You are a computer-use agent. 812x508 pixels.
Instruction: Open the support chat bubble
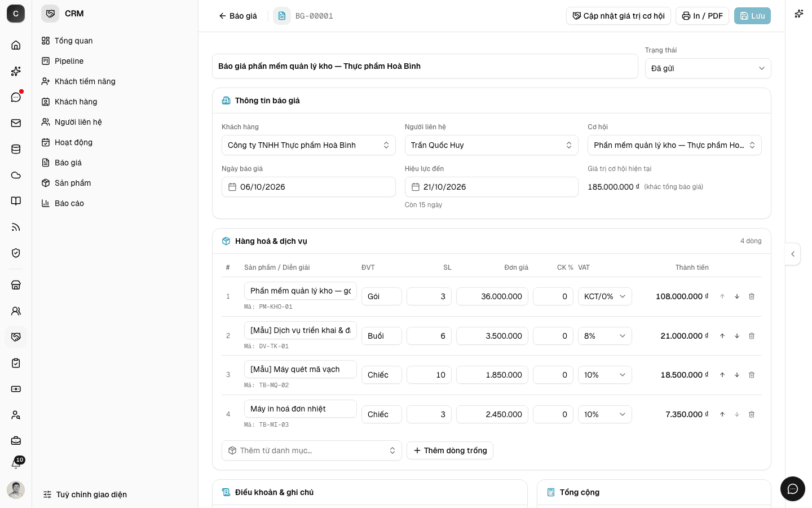coord(793,489)
